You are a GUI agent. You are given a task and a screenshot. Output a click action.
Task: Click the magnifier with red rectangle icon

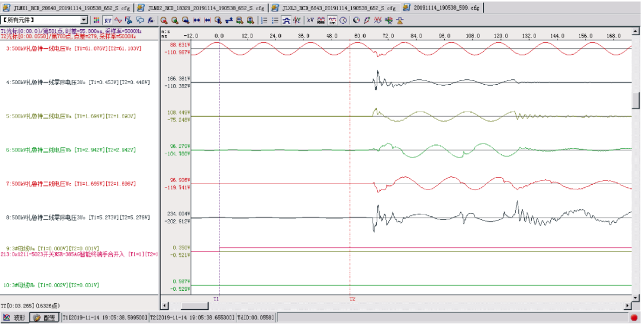[x=164, y=20]
